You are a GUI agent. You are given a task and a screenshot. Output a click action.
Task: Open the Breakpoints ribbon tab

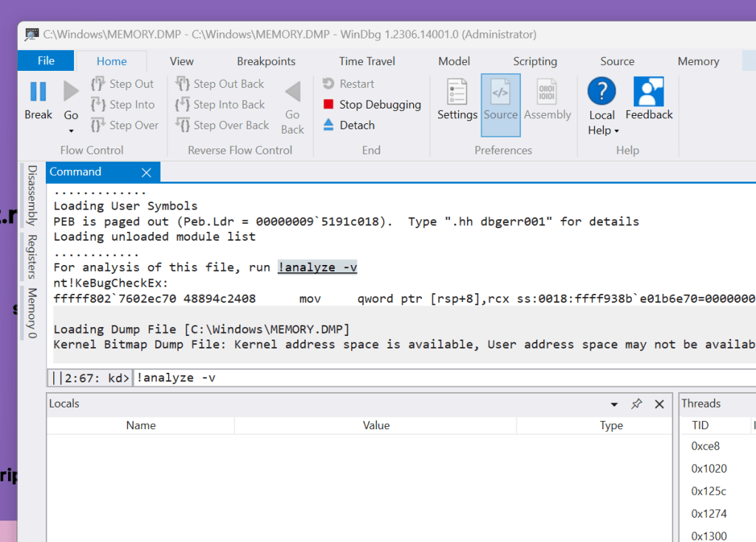pyautogui.click(x=266, y=61)
